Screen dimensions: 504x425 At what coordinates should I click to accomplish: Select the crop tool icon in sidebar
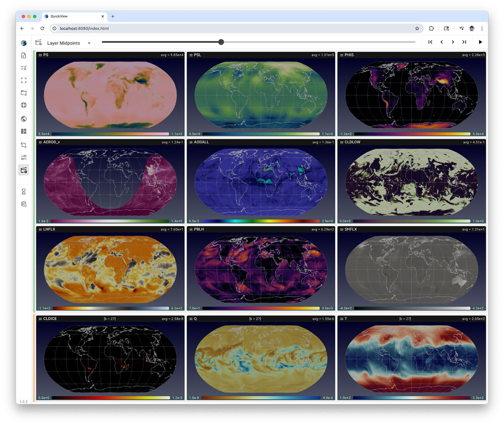(24, 145)
